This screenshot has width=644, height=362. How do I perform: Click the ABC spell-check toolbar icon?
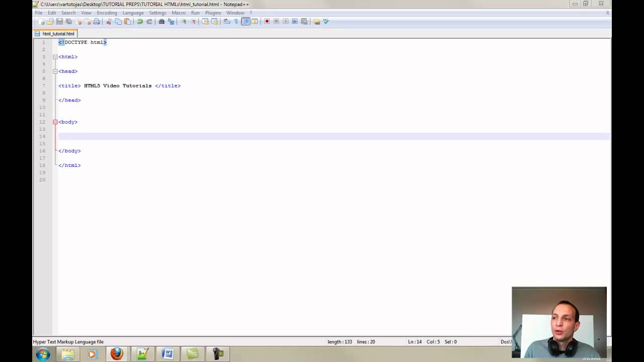pyautogui.click(x=326, y=22)
